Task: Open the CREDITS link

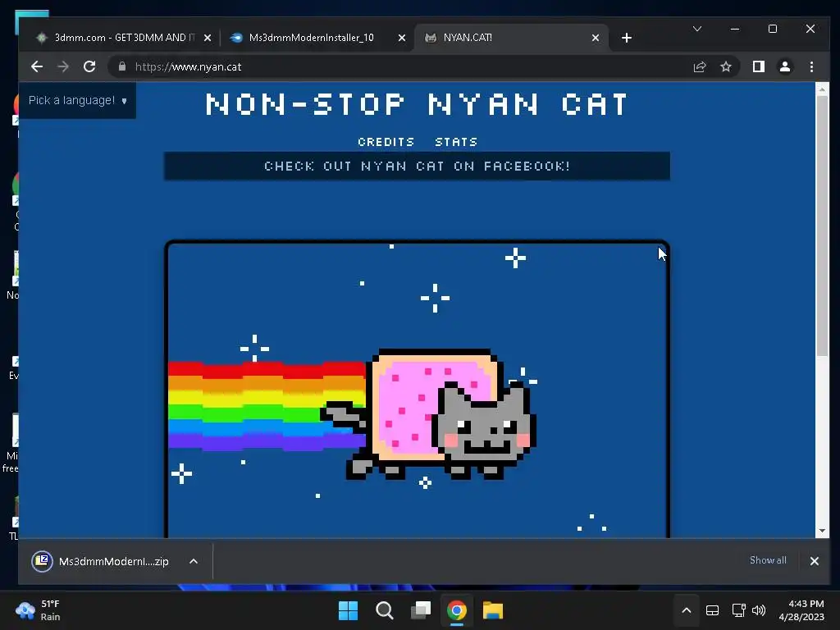Action: (386, 142)
